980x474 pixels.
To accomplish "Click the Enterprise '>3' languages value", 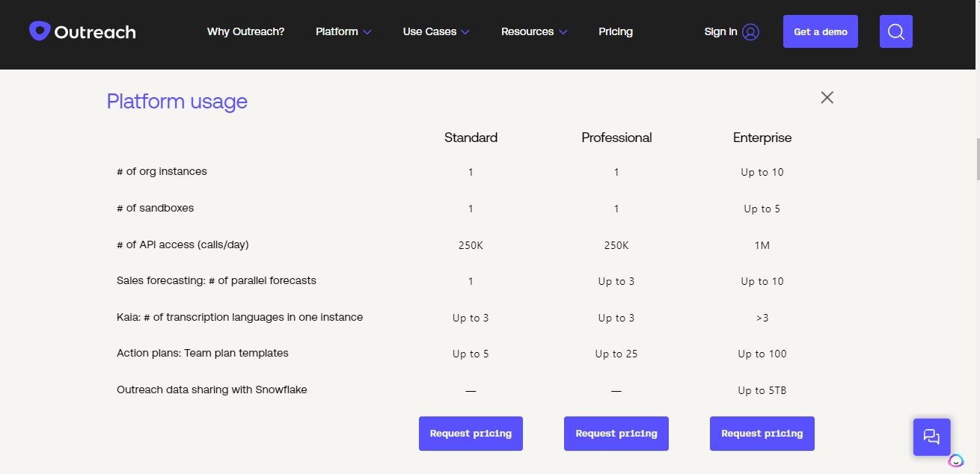I will click(x=762, y=318).
